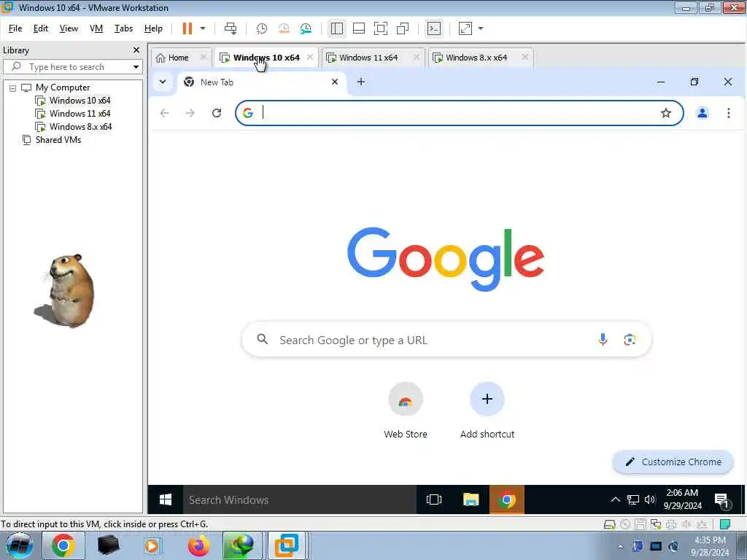The width and height of the screenshot is (747, 560).
Task: Focus the Library 'Type here to search' field
Action: tap(71, 66)
